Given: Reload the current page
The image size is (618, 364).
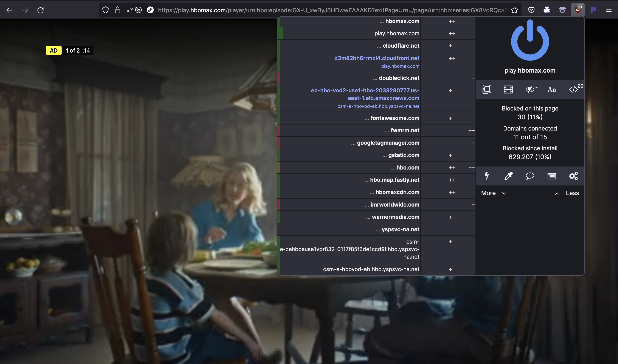Looking at the screenshot, I should 41,10.
